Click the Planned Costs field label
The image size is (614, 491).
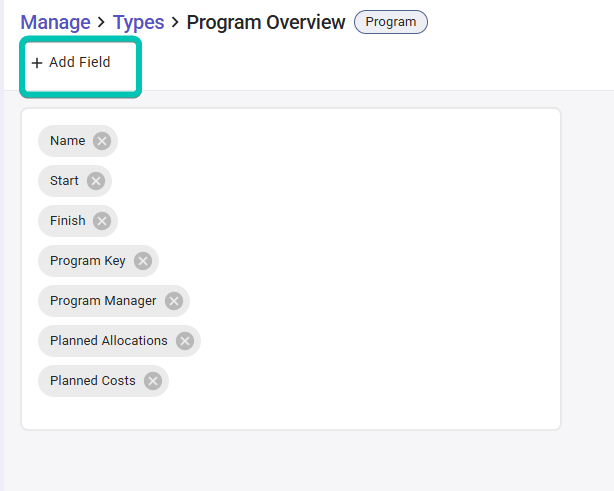pos(93,381)
